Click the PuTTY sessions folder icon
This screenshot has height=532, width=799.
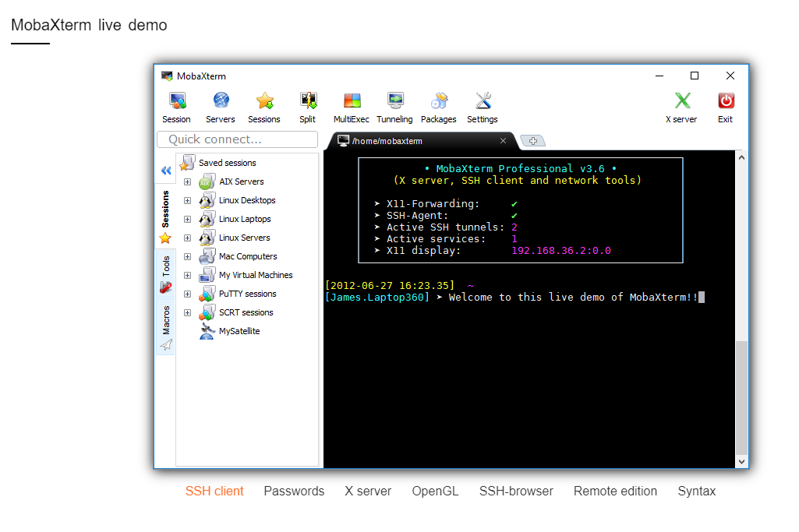click(x=207, y=294)
